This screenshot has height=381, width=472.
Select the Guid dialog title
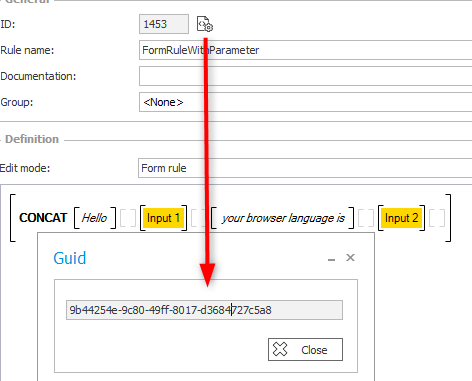(x=70, y=258)
